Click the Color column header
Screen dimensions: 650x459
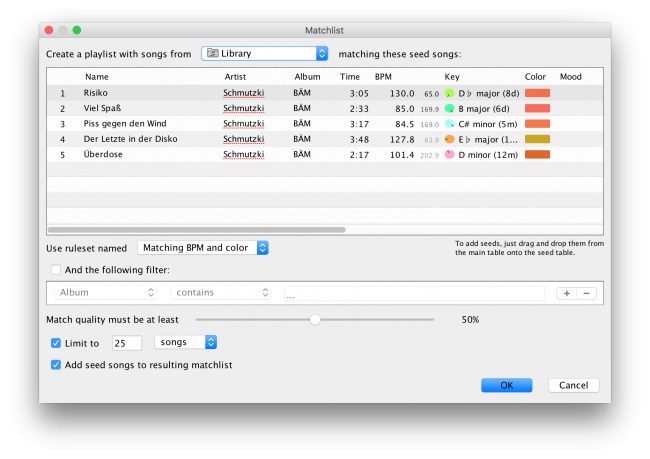tap(535, 77)
